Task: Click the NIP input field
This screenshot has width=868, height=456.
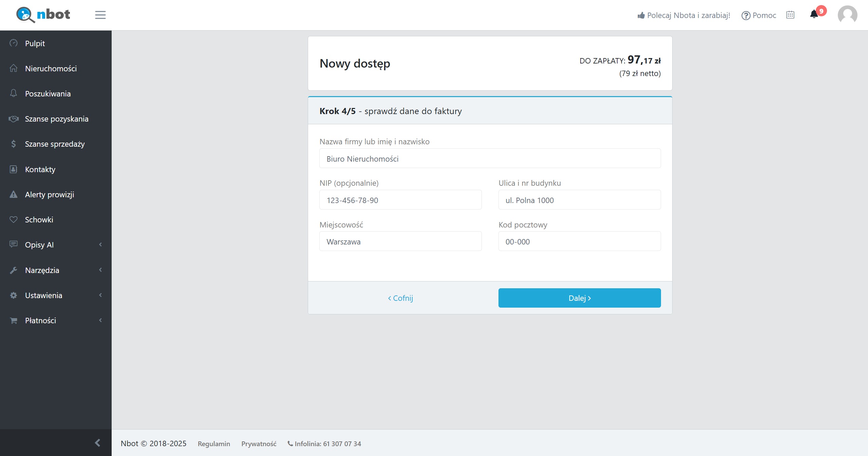Action: point(400,200)
